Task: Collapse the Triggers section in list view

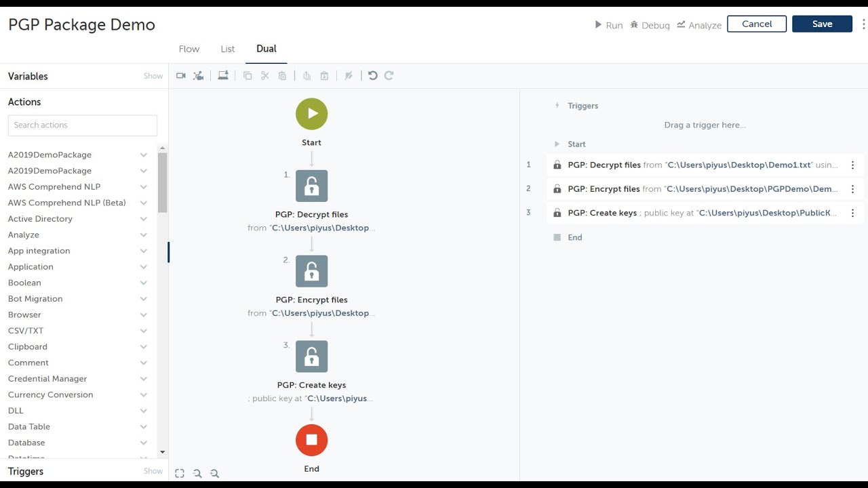Action: click(x=557, y=106)
